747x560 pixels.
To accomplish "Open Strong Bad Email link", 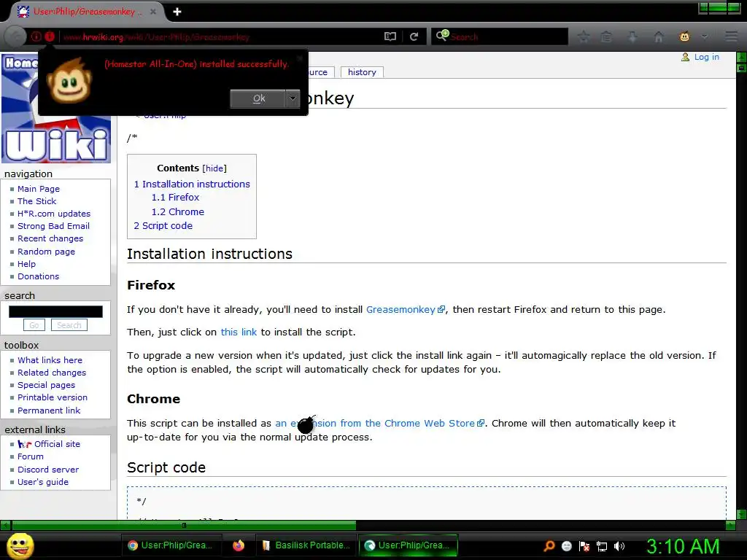I will tap(53, 226).
